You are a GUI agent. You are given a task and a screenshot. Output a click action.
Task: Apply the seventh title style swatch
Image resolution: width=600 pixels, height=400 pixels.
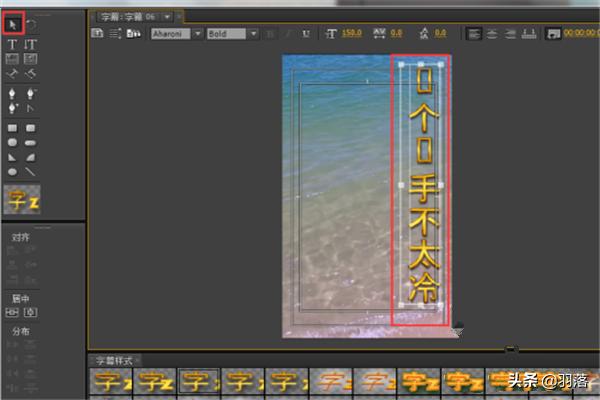tap(375, 381)
